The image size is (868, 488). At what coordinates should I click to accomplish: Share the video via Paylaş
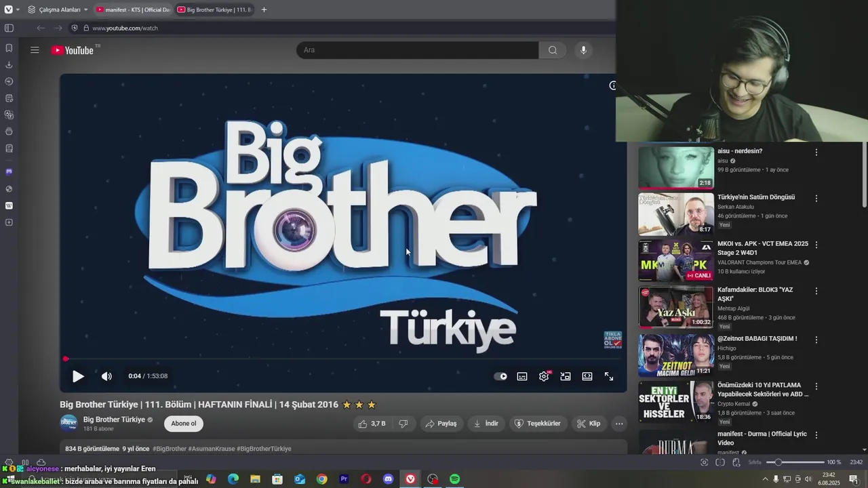coord(441,424)
